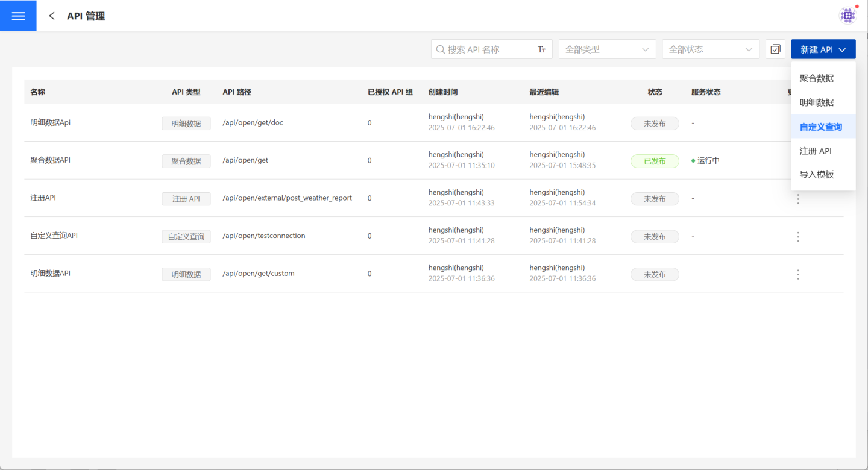The image size is (868, 470).
Task: Click the batch select checkbox icon
Action: [x=775, y=49]
